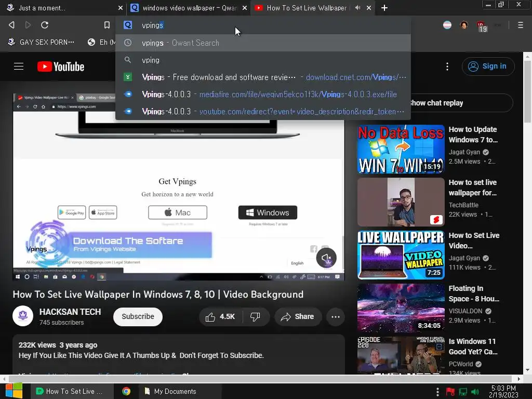
Task: Click the page vertical scrollbar thumb
Action: click(527, 91)
